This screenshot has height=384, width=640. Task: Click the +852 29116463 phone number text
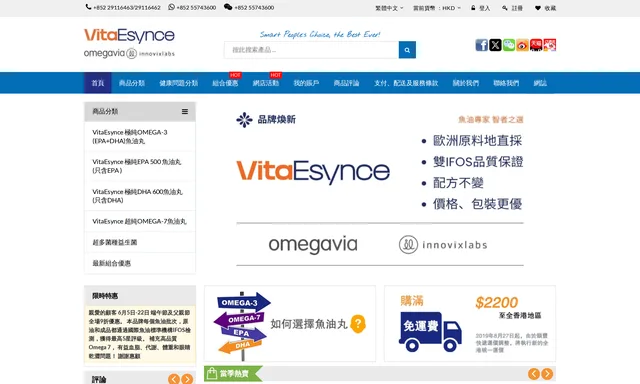coord(127,8)
